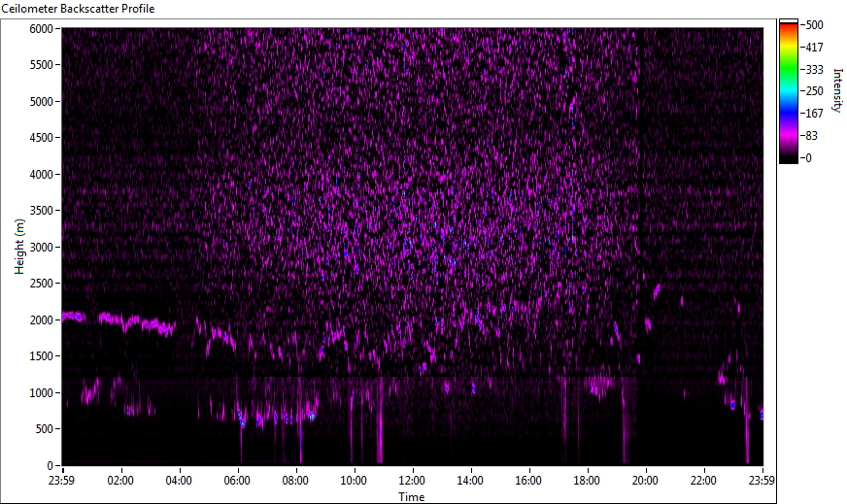Screen dimensions: 847x504
Task: Click the Ceilometer Backscatter Profile title
Action: [x=79, y=9]
